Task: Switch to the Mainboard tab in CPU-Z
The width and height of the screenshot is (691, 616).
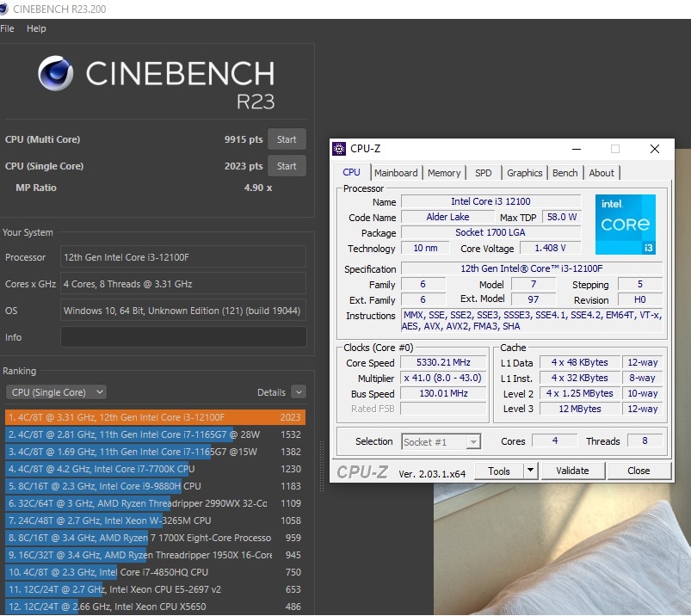Action: click(x=396, y=173)
